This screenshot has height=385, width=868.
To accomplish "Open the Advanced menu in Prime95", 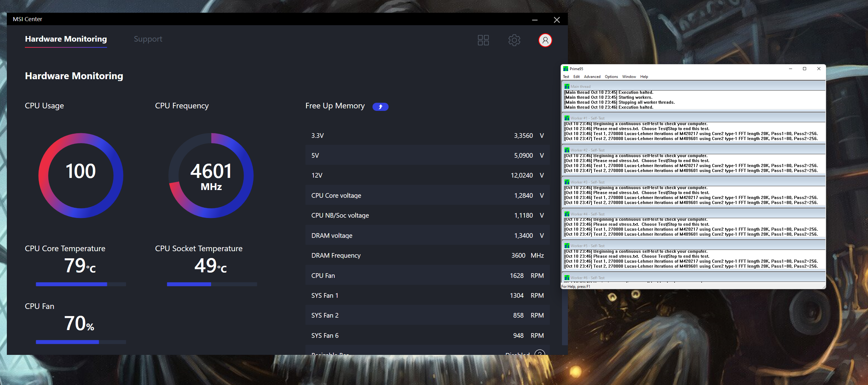I will 592,77.
